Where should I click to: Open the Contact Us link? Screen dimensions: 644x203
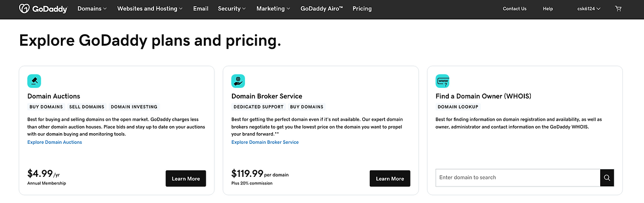(515, 9)
